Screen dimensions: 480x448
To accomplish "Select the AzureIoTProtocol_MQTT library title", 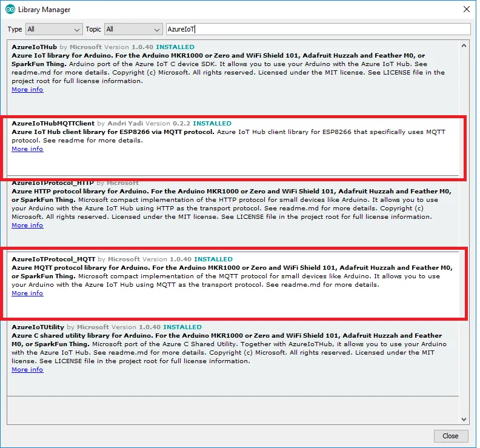I will 53,259.
